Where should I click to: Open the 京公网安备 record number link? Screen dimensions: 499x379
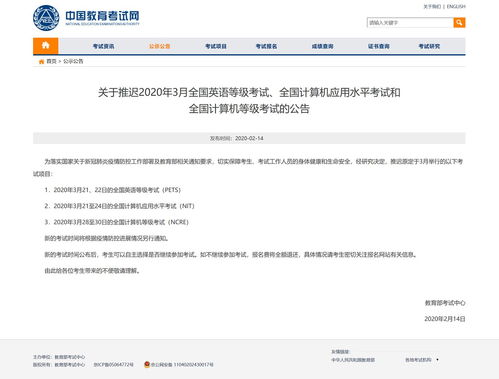[182, 365]
